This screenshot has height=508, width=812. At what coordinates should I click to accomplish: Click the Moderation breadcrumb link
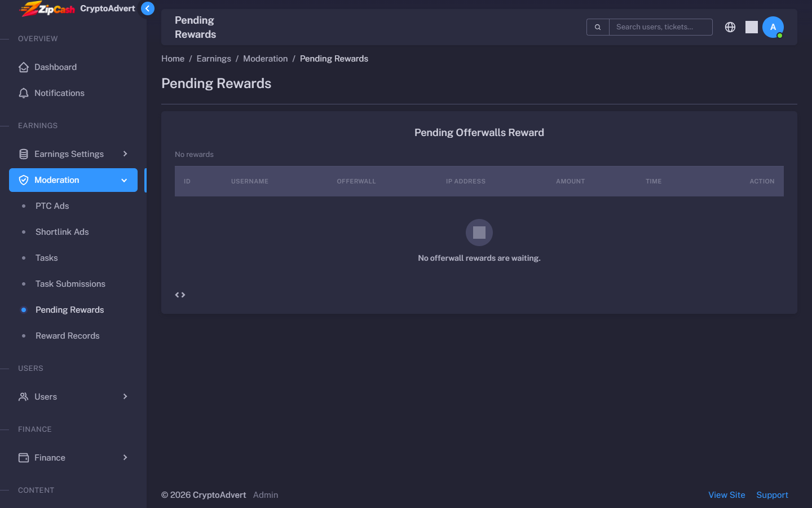click(265, 59)
